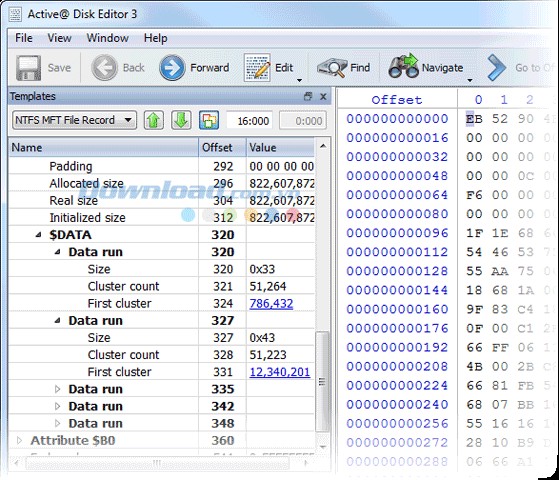This screenshot has width=559, height=480.
Task: Expand the Attribute $B0 node
Action: coord(20,440)
